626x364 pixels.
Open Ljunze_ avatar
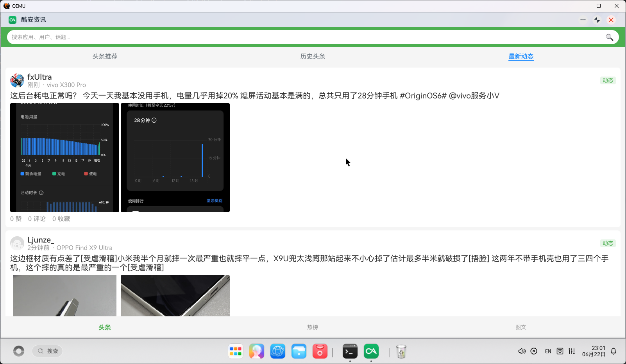17,243
